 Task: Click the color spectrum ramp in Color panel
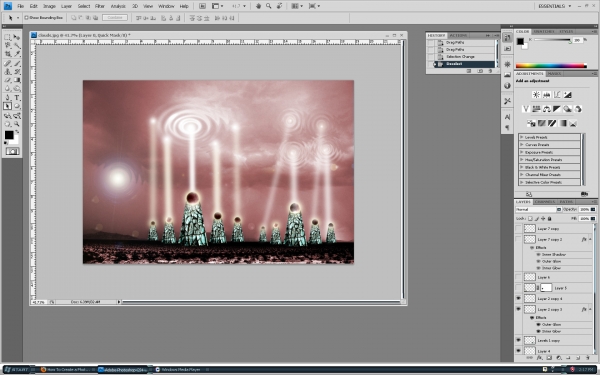[551, 66]
